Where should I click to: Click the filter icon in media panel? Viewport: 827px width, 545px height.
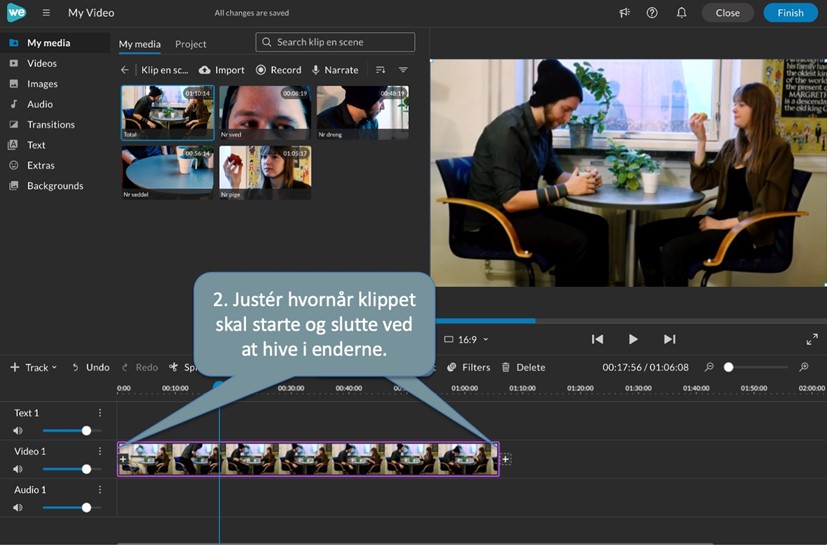click(403, 70)
